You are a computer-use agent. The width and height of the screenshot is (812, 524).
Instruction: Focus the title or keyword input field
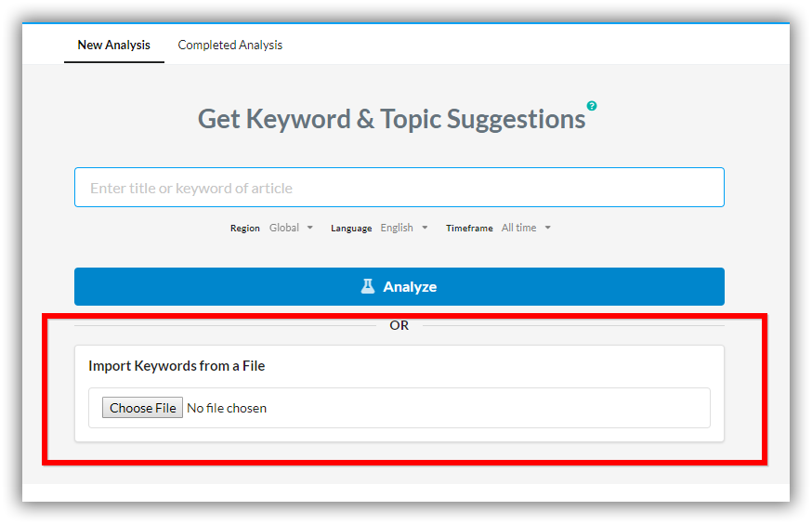pos(399,188)
